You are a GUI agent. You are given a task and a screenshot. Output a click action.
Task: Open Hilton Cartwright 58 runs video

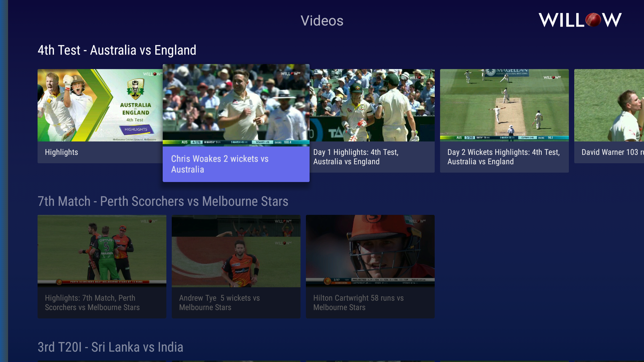point(370,266)
